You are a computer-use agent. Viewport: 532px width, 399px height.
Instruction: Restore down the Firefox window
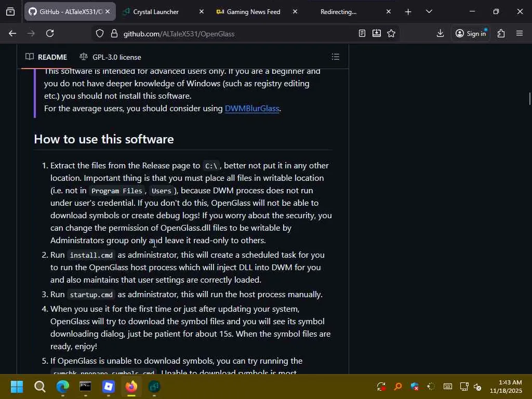pos(496,11)
